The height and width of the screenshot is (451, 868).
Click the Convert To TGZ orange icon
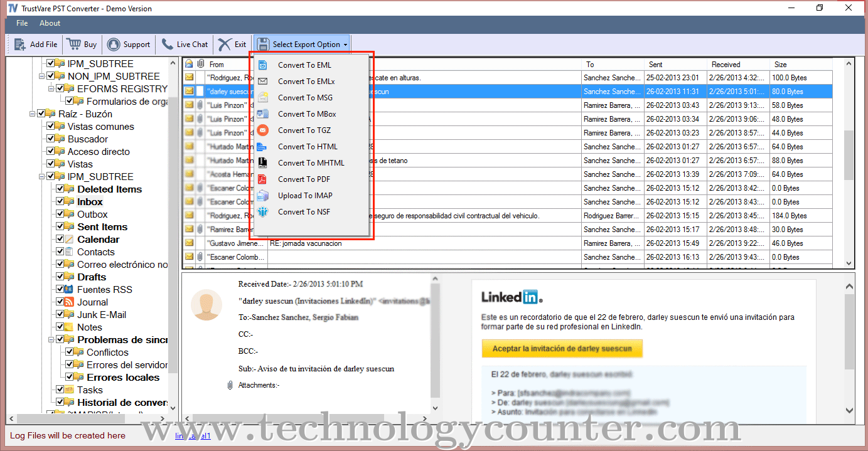(x=264, y=130)
